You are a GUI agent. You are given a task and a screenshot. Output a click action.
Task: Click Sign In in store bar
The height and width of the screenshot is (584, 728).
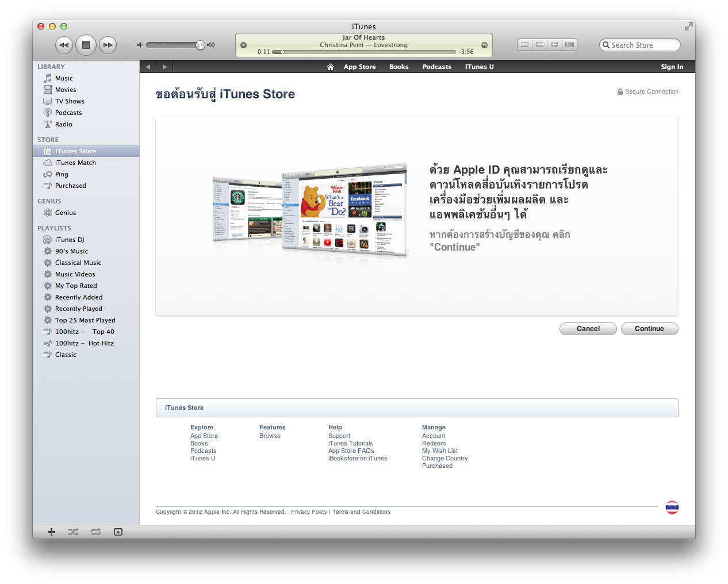click(x=672, y=67)
